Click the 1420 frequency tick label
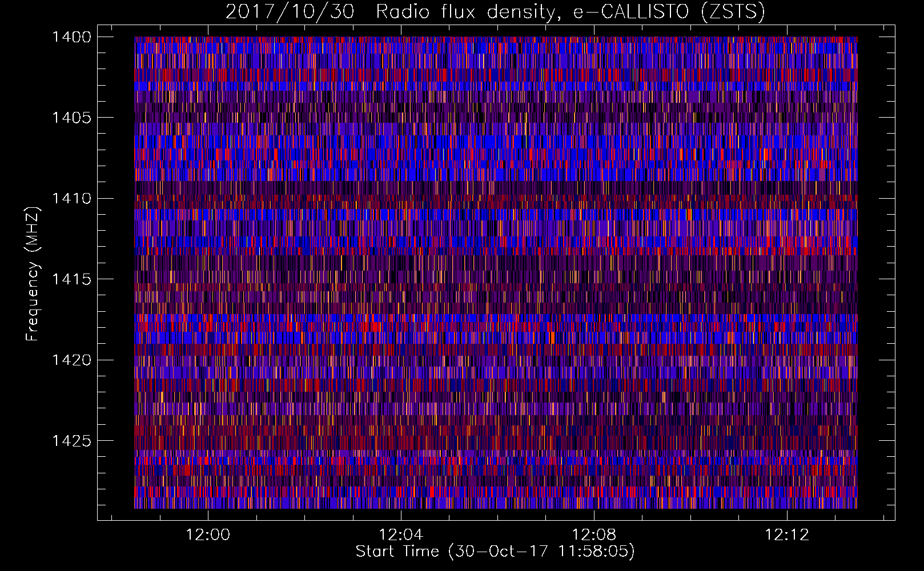This screenshot has width=924, height=571. click(71, 360)
